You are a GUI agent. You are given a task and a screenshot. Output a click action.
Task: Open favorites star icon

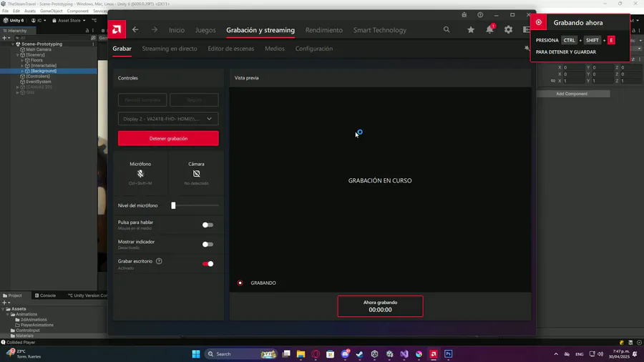(471, 29)
